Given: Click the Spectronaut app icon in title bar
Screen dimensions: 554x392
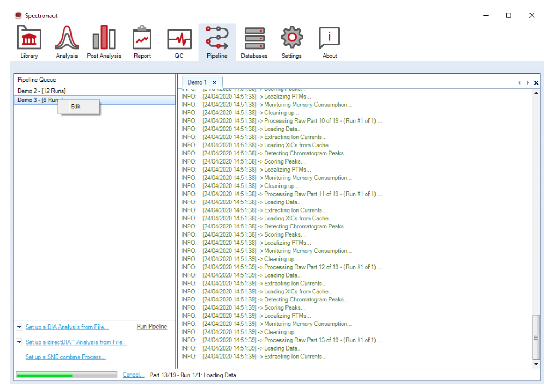Looking at the screenshot, I should pyautogui.click(x=19, y=15).
